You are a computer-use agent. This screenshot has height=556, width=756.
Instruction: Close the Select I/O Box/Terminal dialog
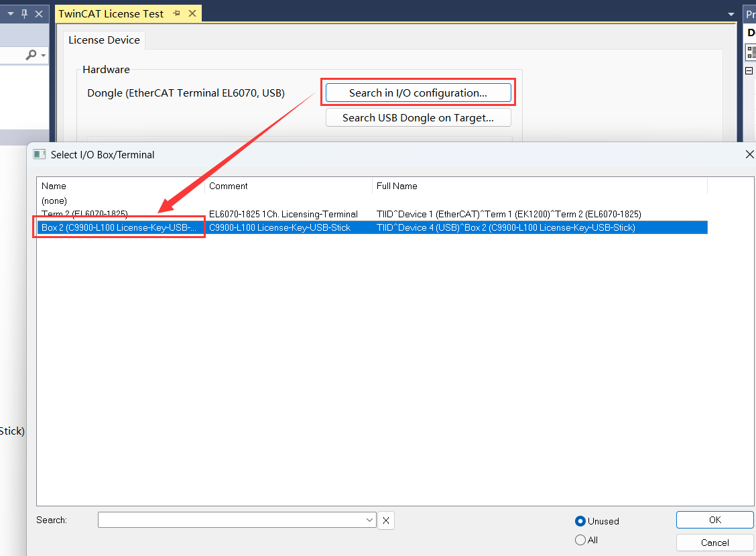point(749,154)
